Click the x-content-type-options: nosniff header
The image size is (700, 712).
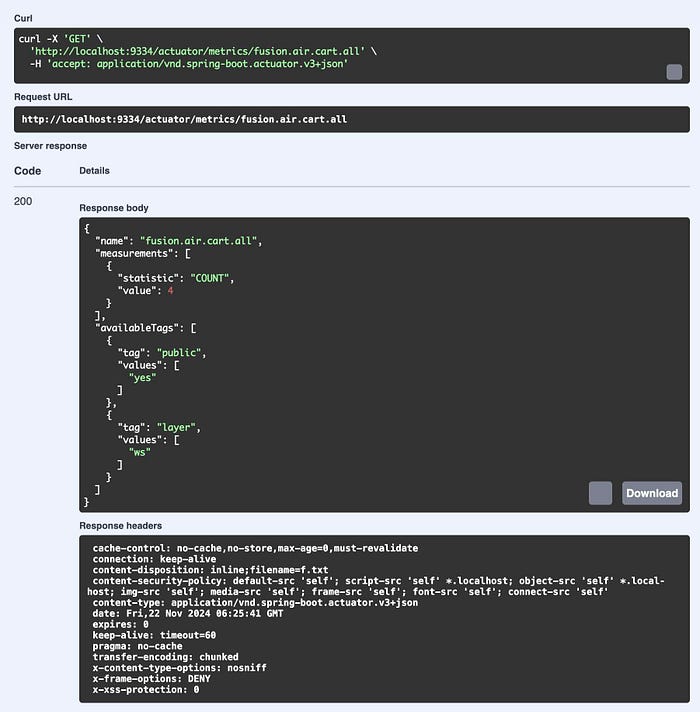click(x=180, y=668)
